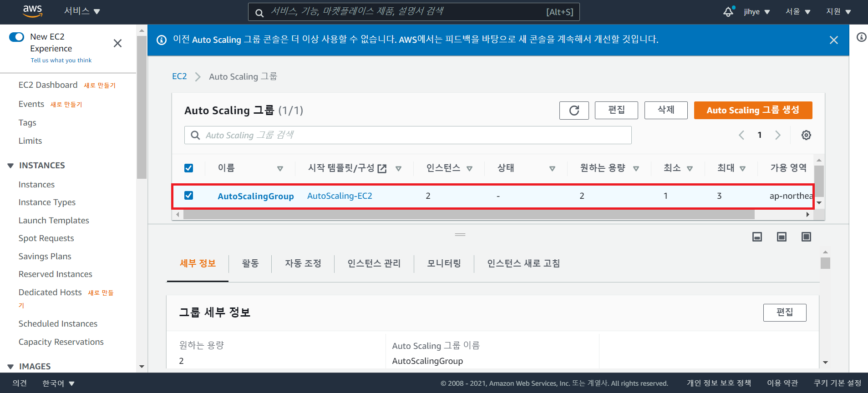Click the sidebar vertical scrollbar
Viewport: 868px width, 393px height.
(x=142, y=107)
